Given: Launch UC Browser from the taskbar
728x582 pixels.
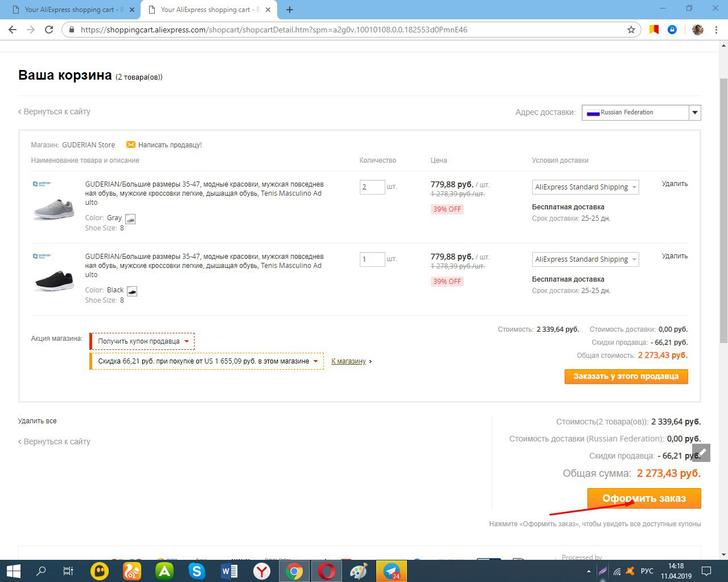Looking at the screenshot, I should point(132,571).
